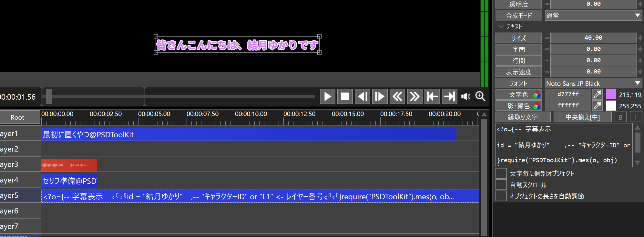644x237 pixels.
Task: Collapse the テキスト section
Action: click(501, 26)
